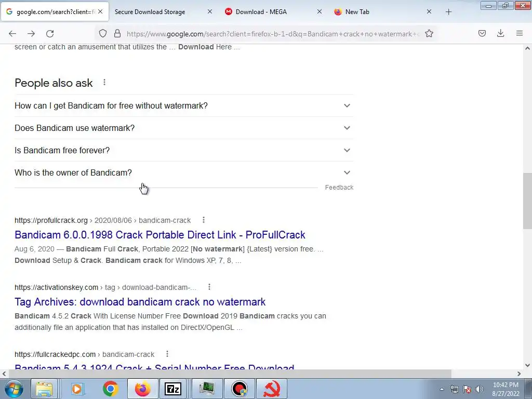
Task: Open the tracking protection shield icon
Action: tap(103, 34)
